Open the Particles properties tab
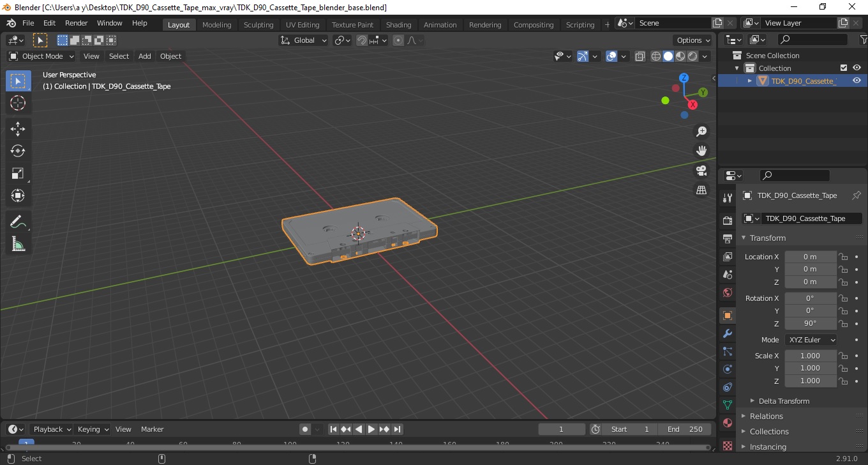 coord(727,351)
